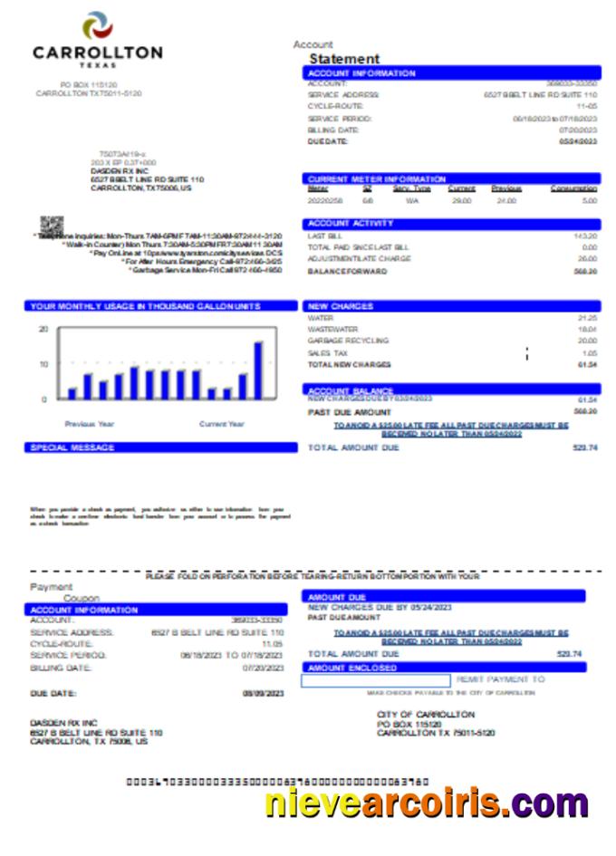This screenshot has height=856, width=616.
Task: Click the Total Amount Due in statement
Action: pyautogui.click(x=451, y=447)
